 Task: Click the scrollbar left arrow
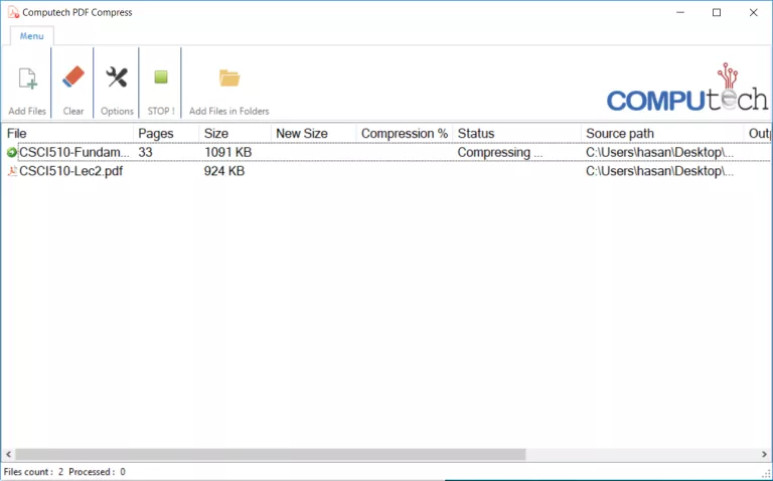coord(8,454)
